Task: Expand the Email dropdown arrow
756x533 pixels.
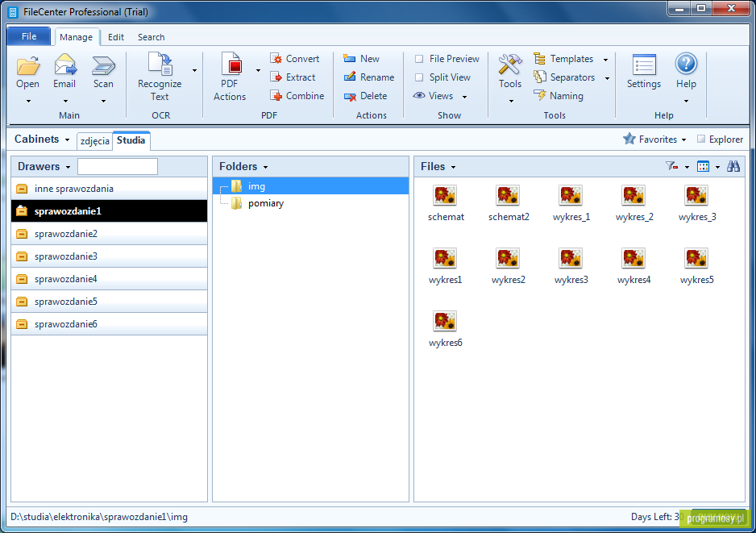Action: point(65,101)
